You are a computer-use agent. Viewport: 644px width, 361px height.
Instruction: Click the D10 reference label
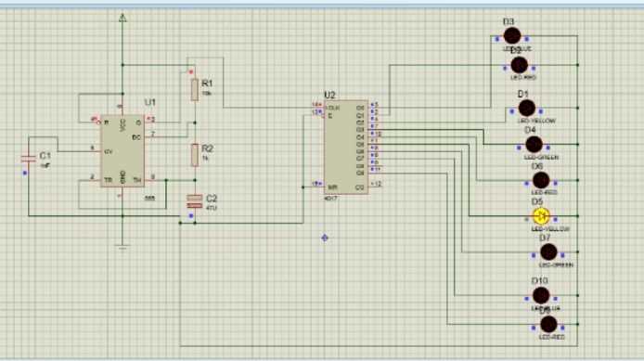point(540,281)
